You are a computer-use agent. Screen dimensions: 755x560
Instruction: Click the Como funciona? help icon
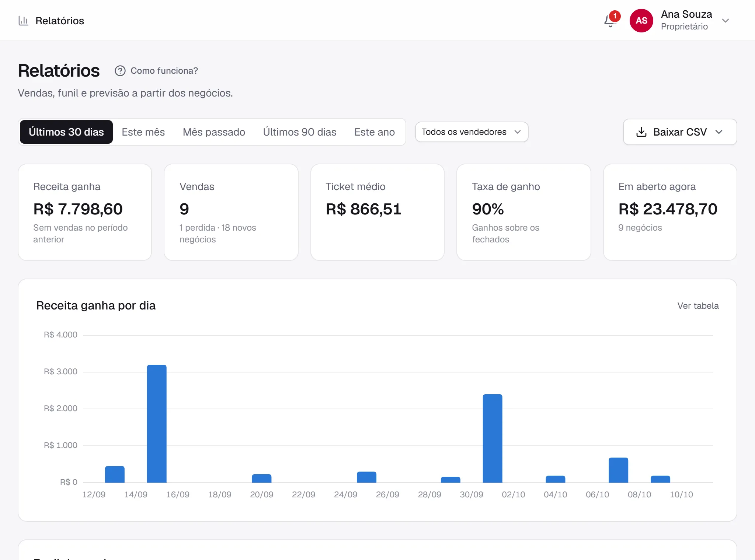[x=120, y=71]
